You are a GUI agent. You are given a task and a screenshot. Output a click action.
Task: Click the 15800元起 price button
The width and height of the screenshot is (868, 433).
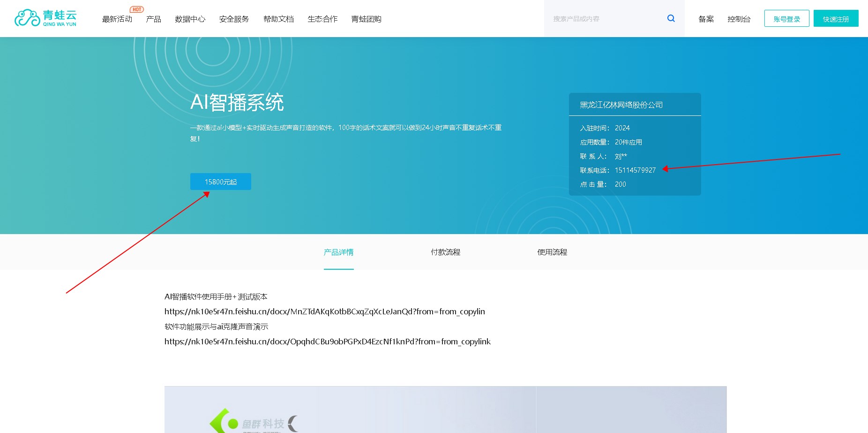coord(221,182)
